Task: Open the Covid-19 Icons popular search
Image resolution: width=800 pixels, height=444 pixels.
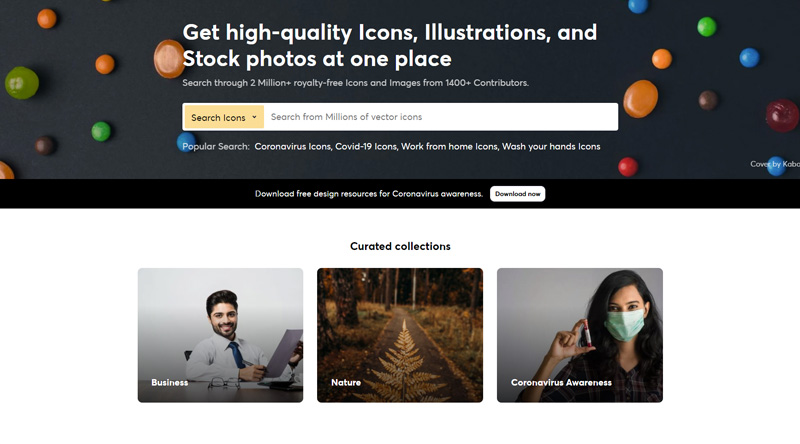Action: pyautogui.click(x=366, y=146)
